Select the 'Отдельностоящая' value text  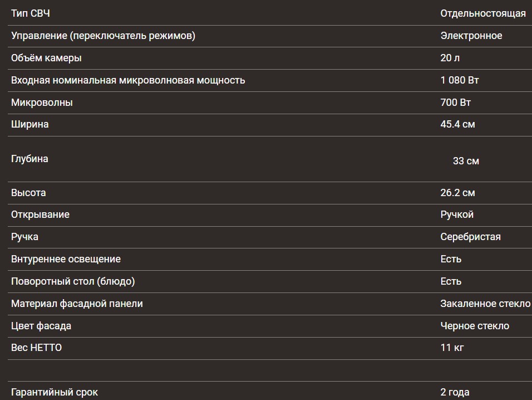482,13
